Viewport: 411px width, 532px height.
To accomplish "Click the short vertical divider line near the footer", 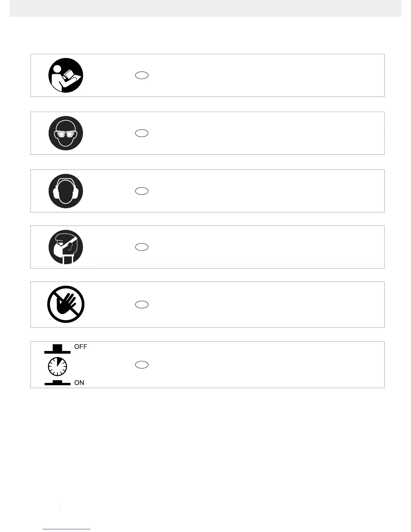I will tap(60, 506).
